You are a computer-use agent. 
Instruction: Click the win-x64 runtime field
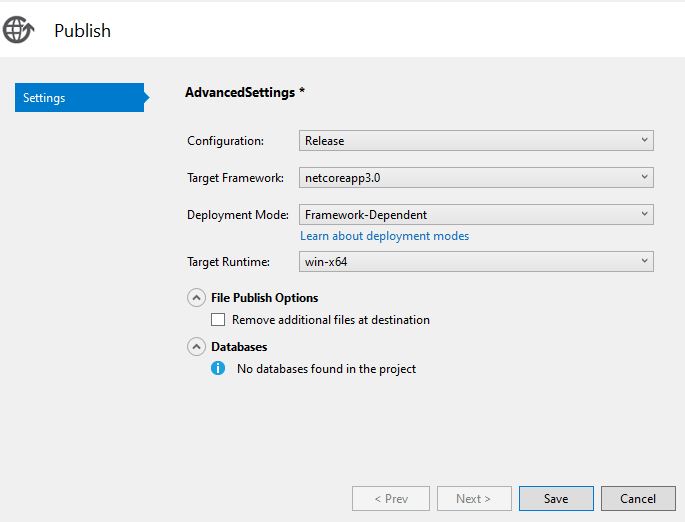pyautogui.click(x=476, y=261)
